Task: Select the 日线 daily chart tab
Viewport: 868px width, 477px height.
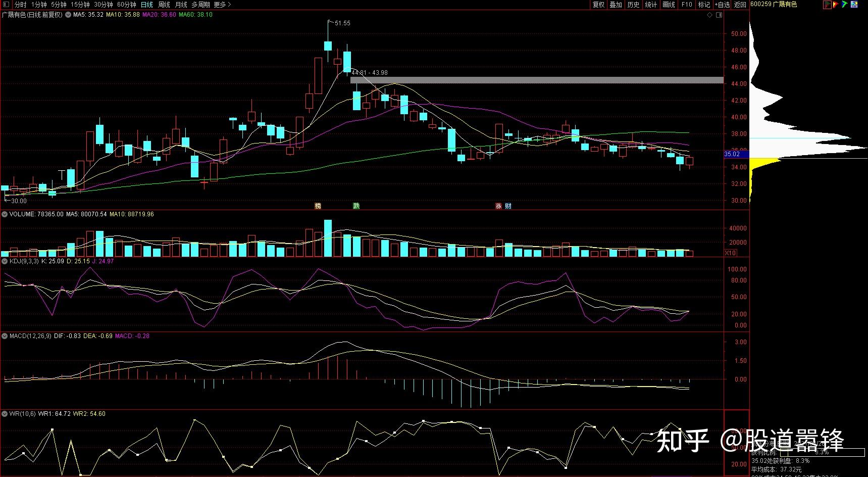Action: [146, 5]
